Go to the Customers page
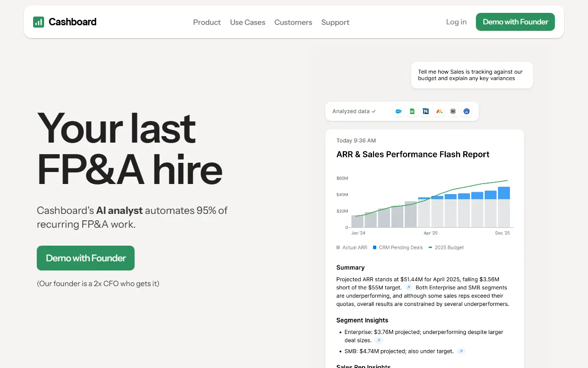This screenshot has height=368, width=588. coord(293,22)
